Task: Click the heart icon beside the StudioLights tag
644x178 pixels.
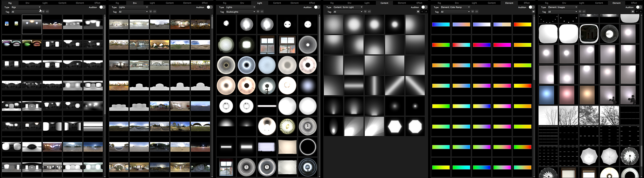Action: click(258, 12)
